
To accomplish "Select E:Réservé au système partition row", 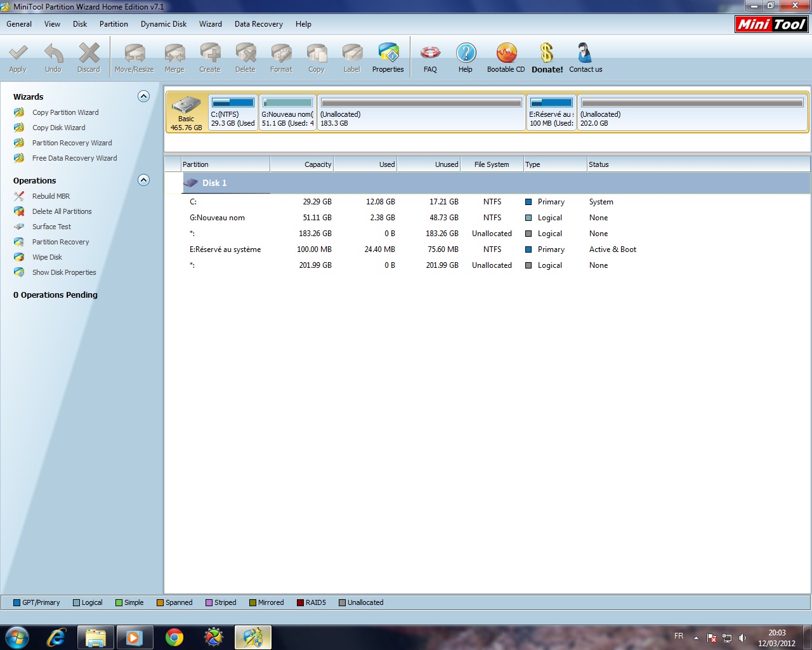I will coord(487,249).
